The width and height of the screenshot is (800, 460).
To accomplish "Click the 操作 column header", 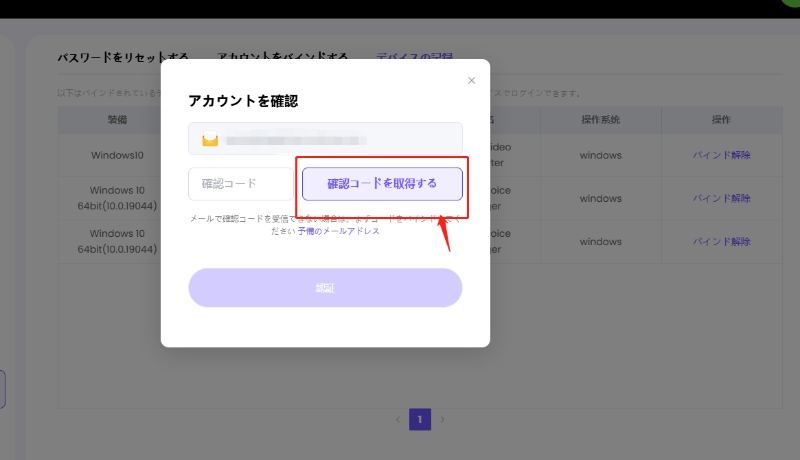I will coord(721,120).
